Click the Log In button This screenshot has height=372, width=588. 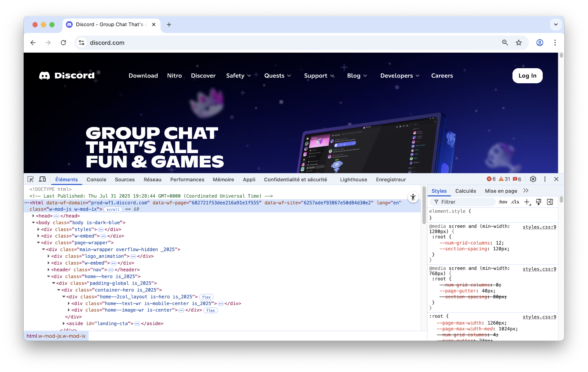click(528, 76)
